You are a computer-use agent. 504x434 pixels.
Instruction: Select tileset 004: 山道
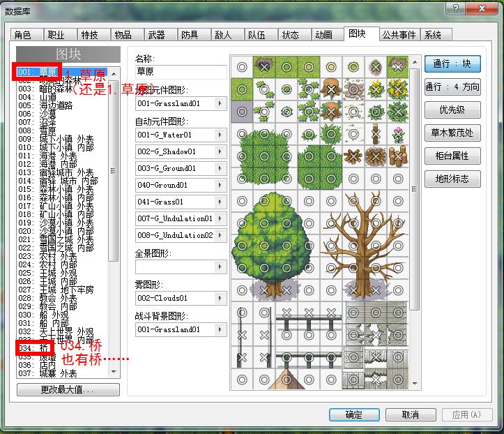tap(62, 97)
